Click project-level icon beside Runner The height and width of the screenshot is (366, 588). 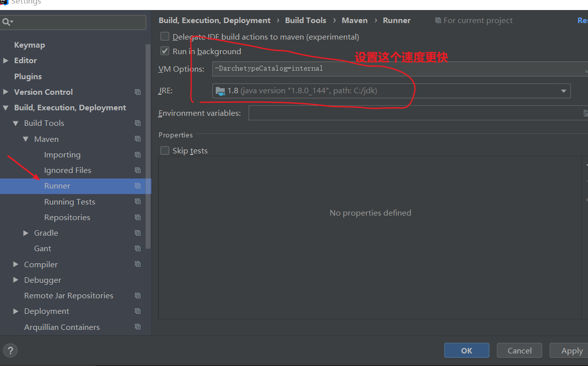click(x=137, y=186)
